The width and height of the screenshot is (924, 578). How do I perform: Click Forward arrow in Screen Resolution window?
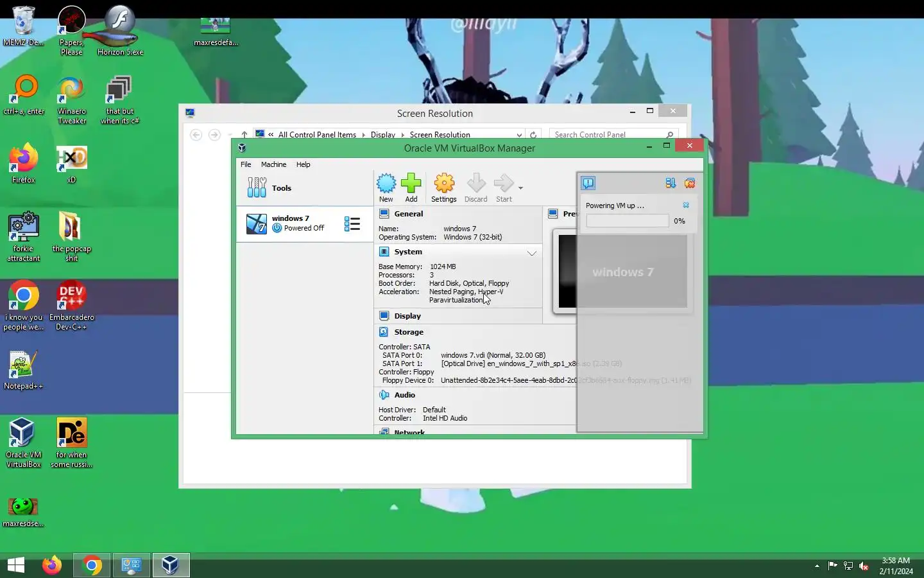pos(214,135)
